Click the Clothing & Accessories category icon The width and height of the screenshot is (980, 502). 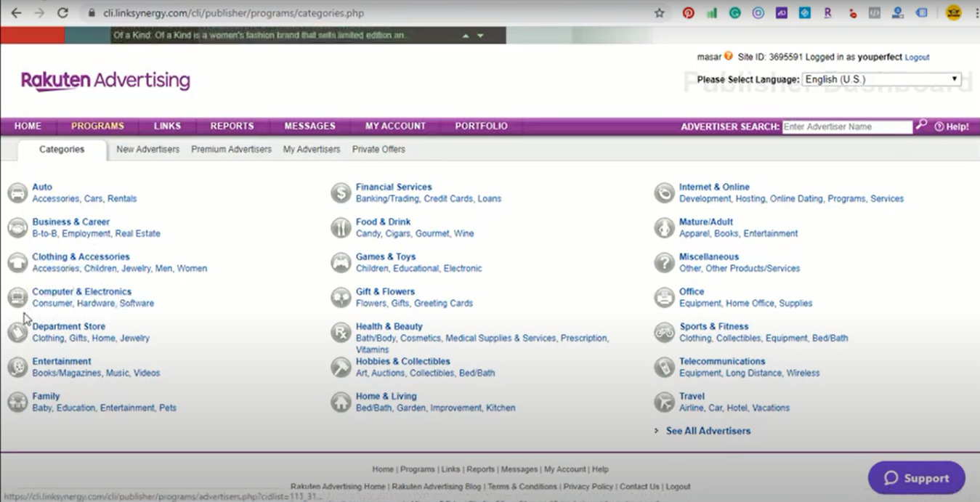pos(17,263)
